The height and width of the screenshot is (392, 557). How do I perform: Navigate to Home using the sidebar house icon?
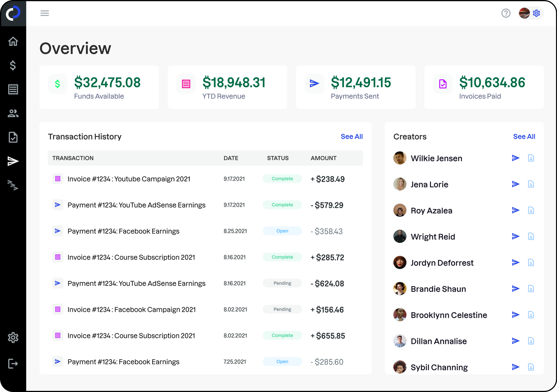pos(13,41)
